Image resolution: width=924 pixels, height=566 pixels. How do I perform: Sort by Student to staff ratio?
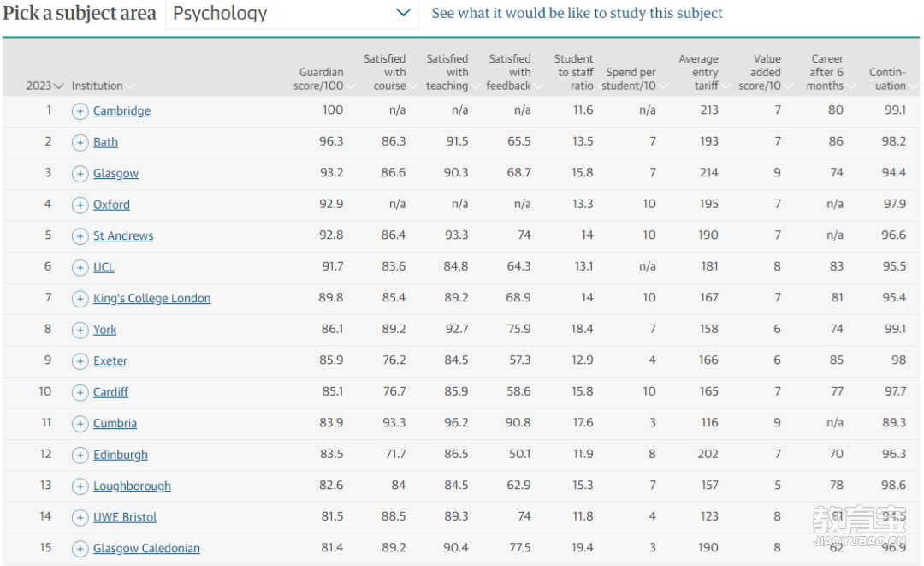575,72
